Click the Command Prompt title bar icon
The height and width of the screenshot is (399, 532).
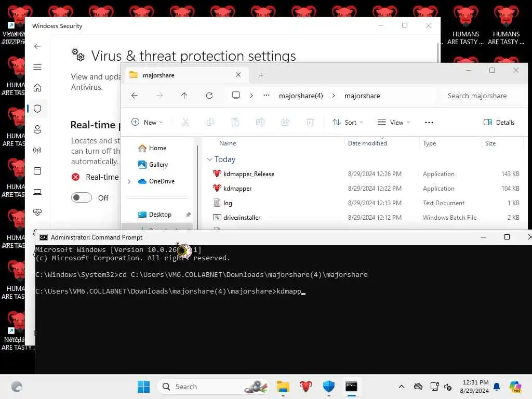[44, 237]
